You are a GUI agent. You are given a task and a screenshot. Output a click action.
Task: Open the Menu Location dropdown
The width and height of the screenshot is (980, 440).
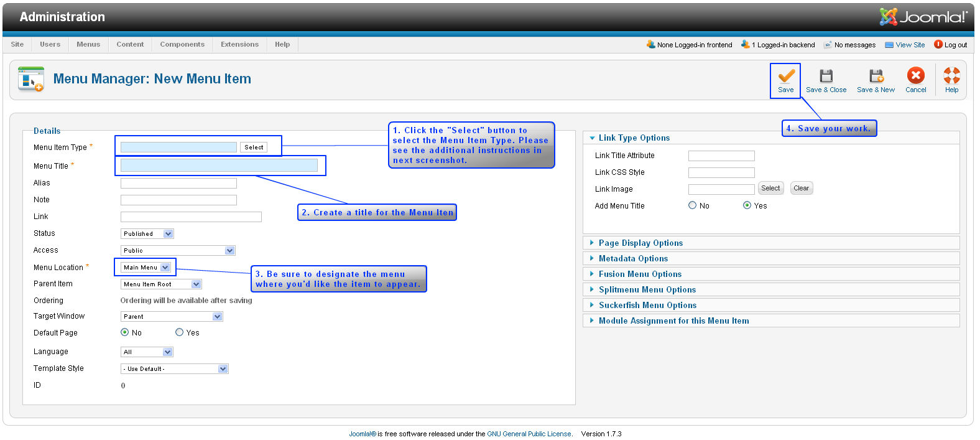pyautogui.click(x=146, y=268)
